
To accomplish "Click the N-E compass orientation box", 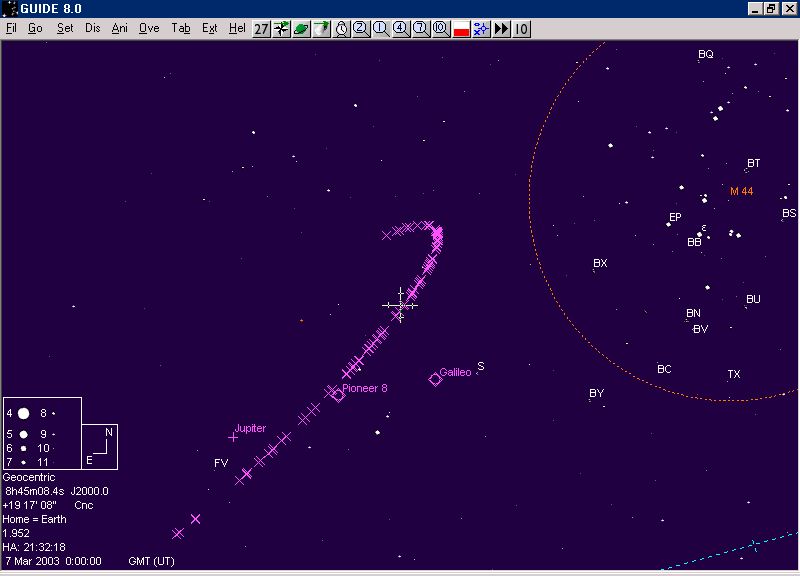I will point(99,446).
